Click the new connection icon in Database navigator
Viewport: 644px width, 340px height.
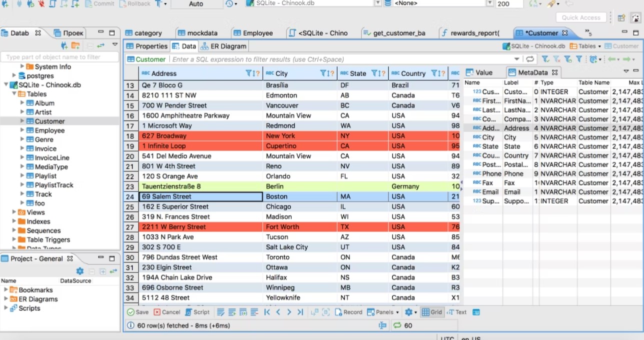coord(64,45)
